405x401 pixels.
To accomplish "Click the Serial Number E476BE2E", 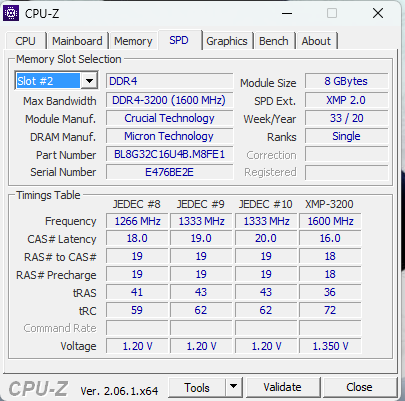I will (169, 172).
